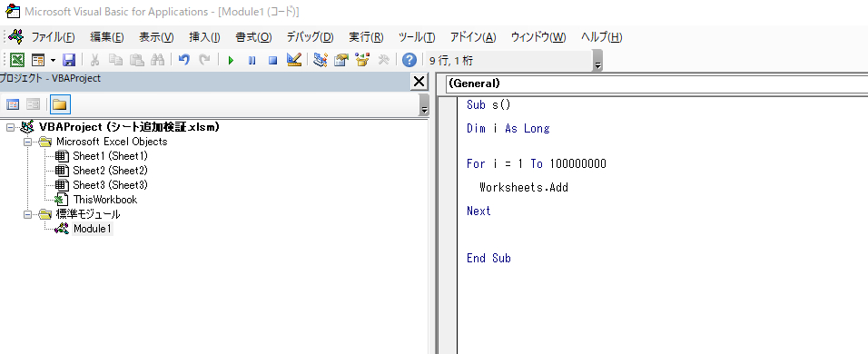Open Project Explorer icon in toolbar
This screenshot has width=868, height=354.
(320, 60)
